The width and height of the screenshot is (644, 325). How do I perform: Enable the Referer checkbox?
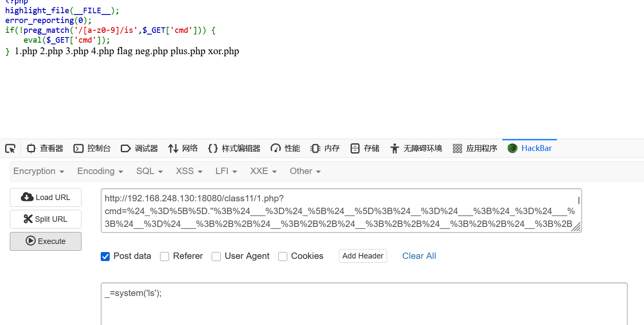point(165,256)
